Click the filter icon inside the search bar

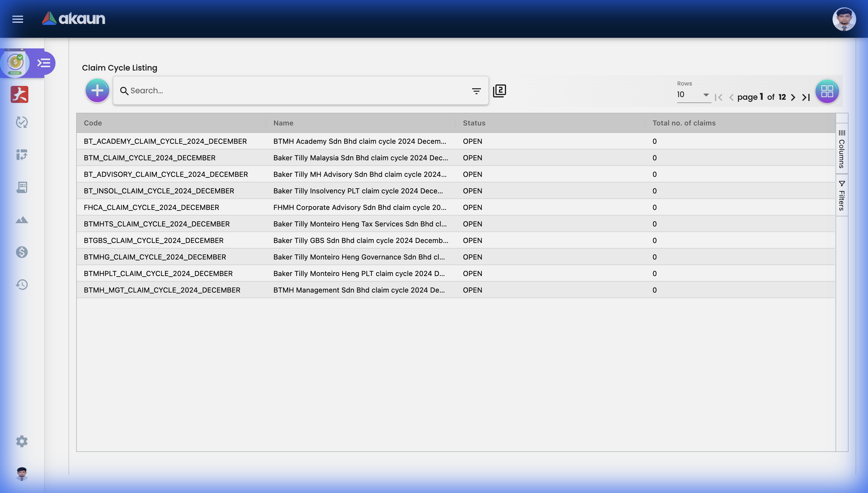pyautogui.click(x=476, y=91)
